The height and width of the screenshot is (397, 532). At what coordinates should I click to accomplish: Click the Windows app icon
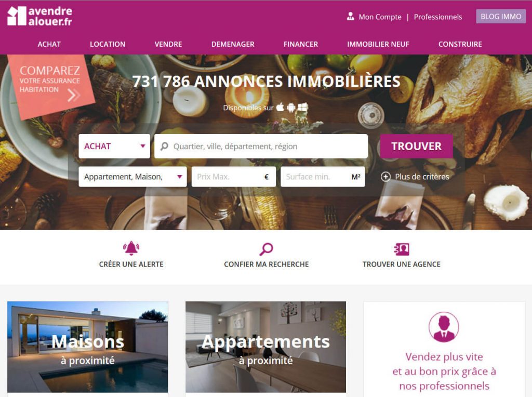click(302, 107)
